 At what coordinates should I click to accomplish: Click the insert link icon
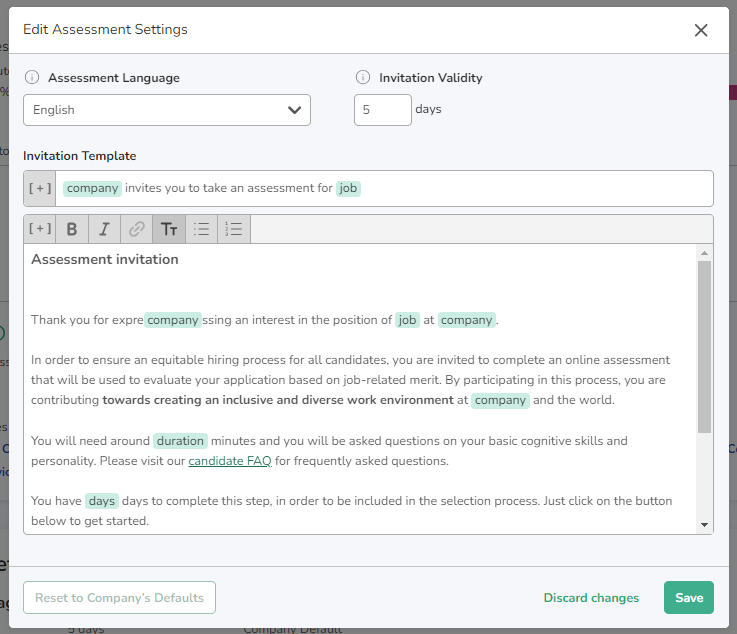tap(137, 229)
